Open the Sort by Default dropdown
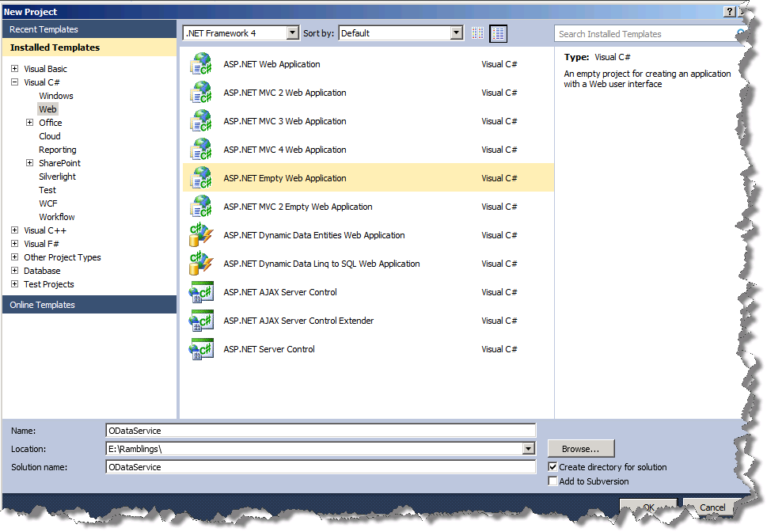767x532 pixels. click(x=457, y=32)
